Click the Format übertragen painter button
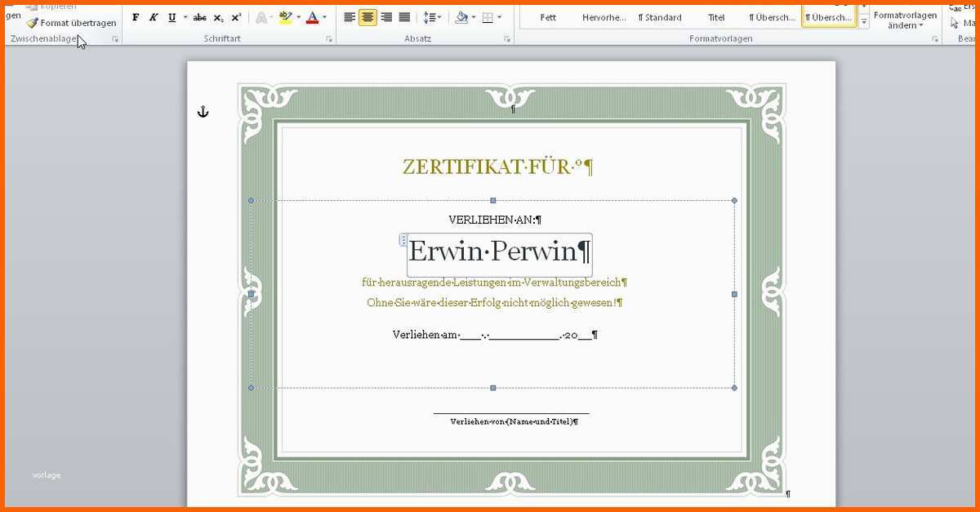980x512 pixels. [71, 23]
